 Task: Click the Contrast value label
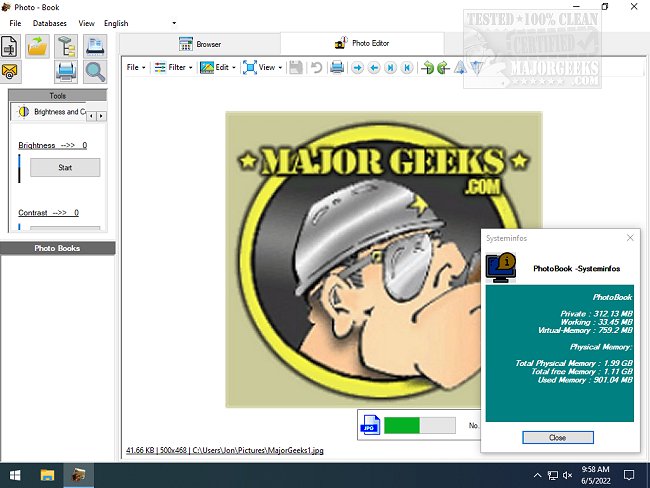click(49, 213)
